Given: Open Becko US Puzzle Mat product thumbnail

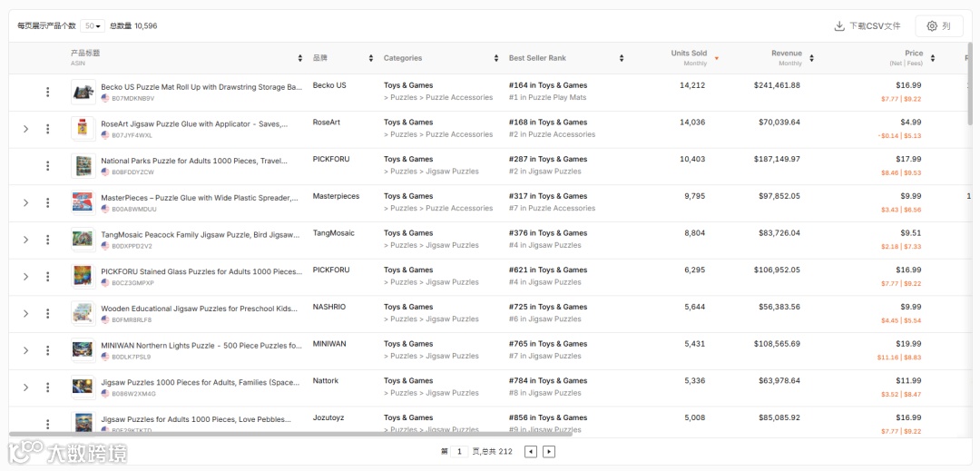Looking at the screenshot, I should pyautogui.click(x=83, y=92).
